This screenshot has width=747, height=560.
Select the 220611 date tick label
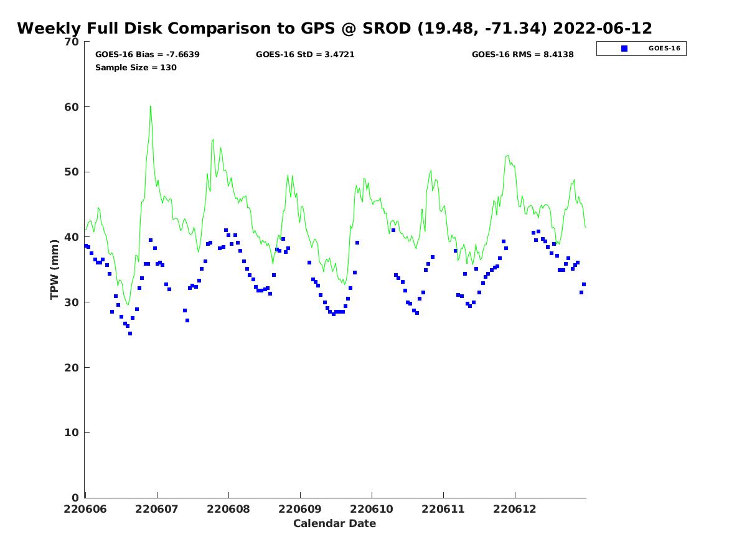pos(443,509)
